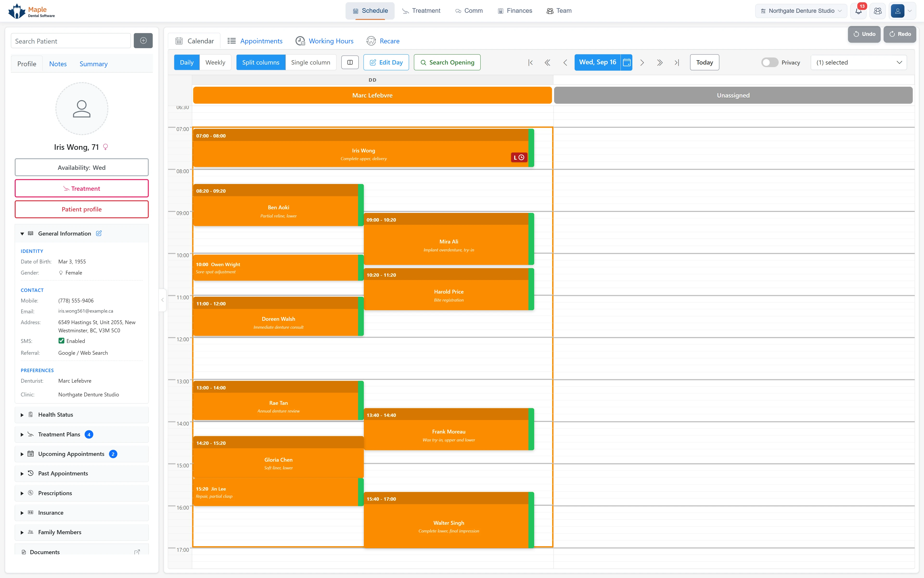Switch to the Working Hours tab
Viewport: 924px width, 578px height.
pyautogui.click(x=325, y=41)
